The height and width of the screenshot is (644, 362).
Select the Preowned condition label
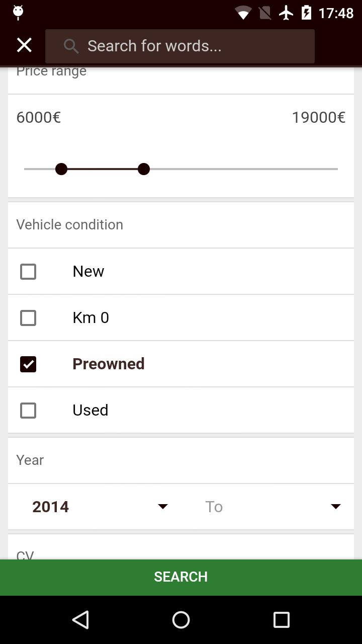(x=109, y=364)
